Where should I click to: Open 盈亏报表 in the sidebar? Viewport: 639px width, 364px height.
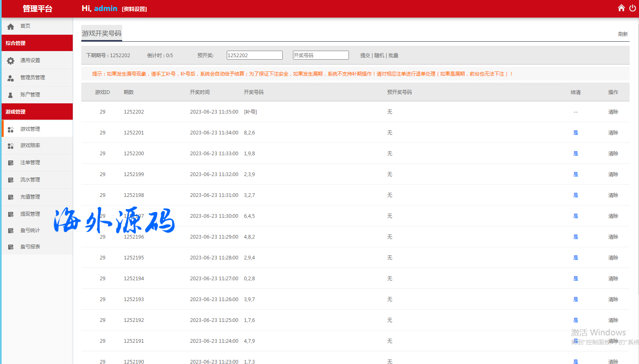click(x=30, y=247)
